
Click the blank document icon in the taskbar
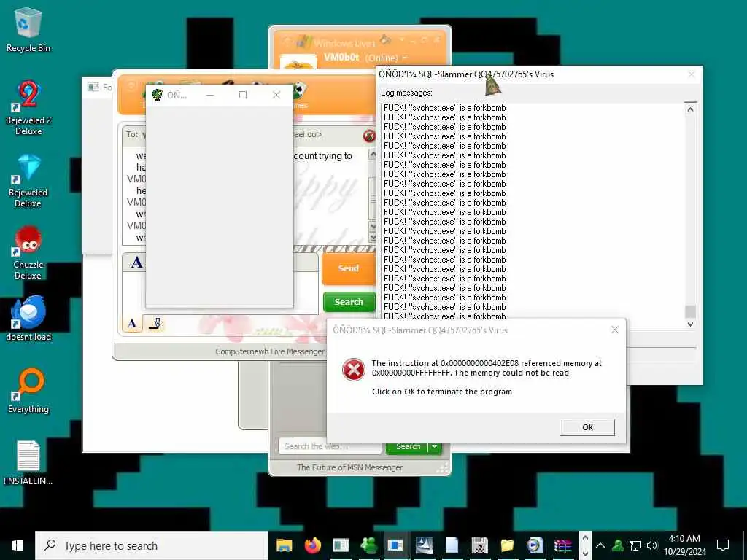[452, 545]
